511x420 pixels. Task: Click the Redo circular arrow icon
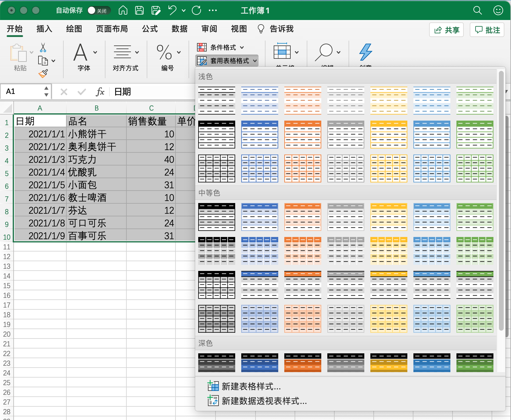pyautogui.click(x=196, y=10)
